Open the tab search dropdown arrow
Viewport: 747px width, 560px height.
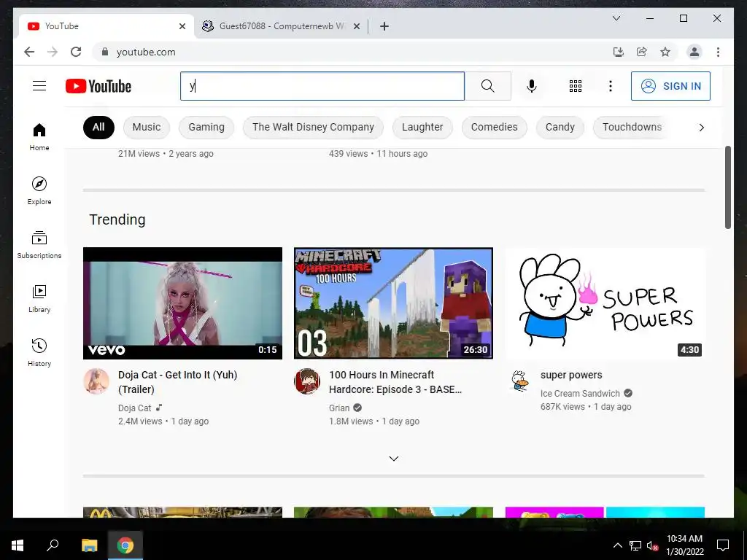(x=616, y=18)
